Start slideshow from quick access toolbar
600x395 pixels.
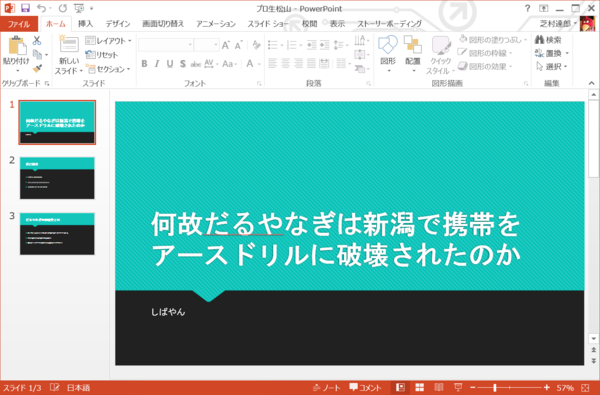79,8
